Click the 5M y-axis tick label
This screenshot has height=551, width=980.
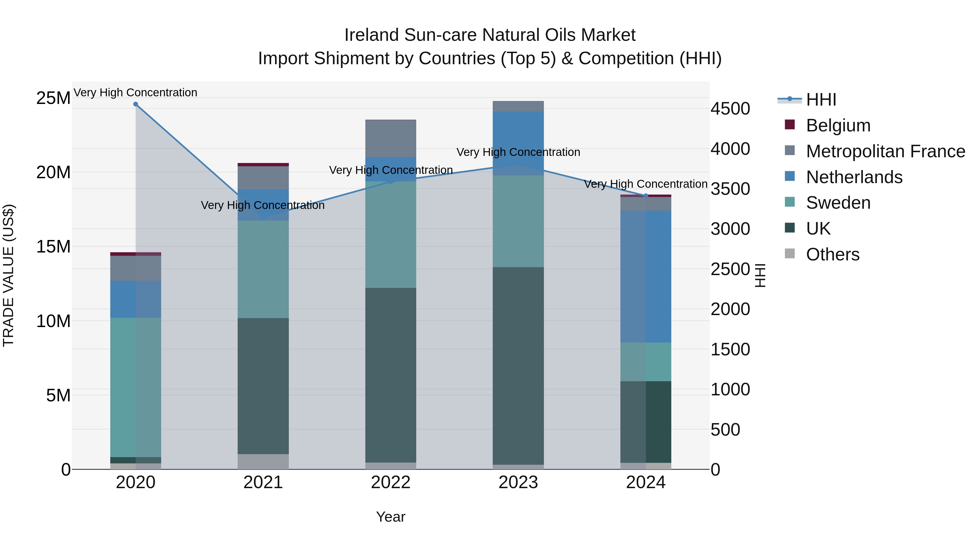pyautogui.click(x=58, y=395)
